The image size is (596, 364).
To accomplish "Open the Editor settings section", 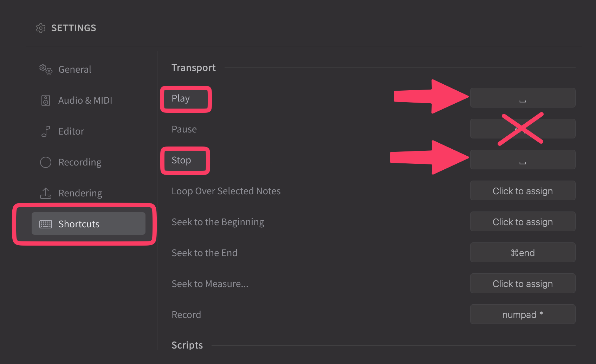I will tap(71, 131).
